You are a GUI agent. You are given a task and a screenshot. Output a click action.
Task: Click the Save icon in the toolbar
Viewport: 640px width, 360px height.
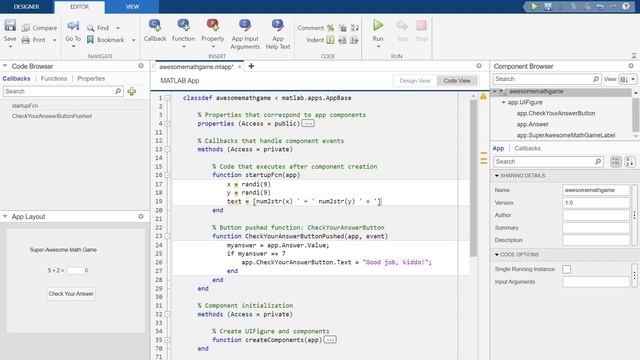tap(10, 25)
